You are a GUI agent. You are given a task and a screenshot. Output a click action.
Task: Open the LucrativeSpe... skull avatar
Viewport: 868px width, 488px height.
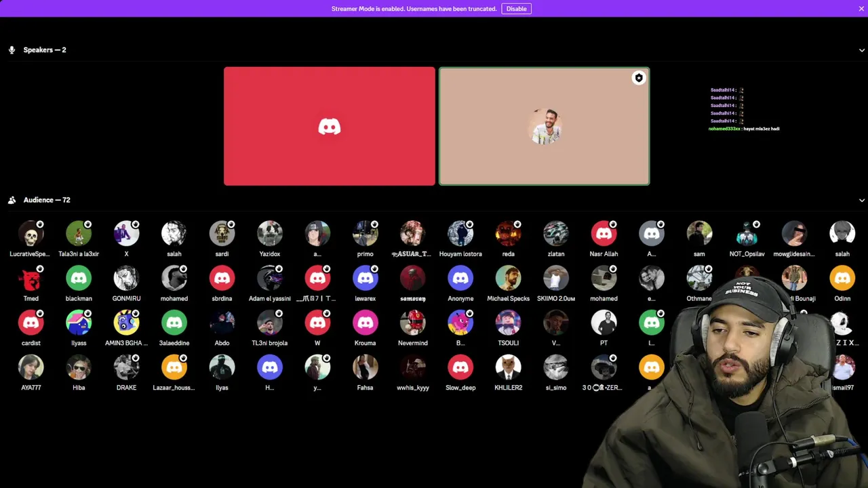click(x=31, y=233)
